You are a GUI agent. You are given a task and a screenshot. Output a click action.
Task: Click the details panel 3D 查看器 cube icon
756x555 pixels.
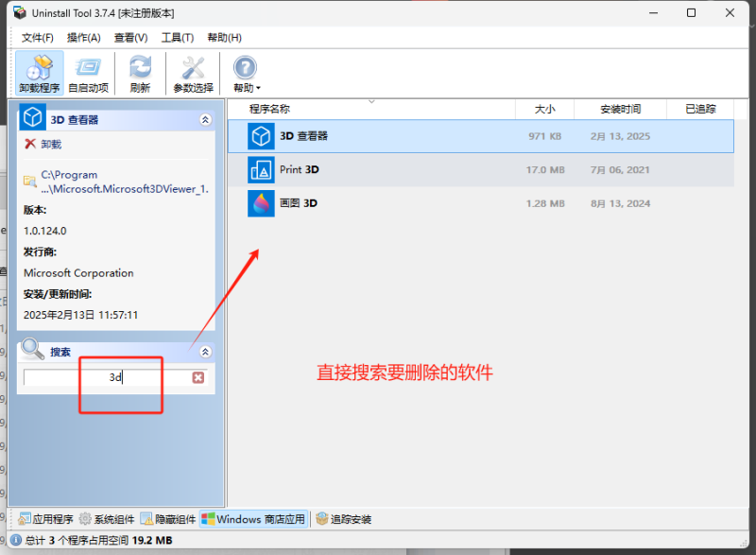(33, 117)
